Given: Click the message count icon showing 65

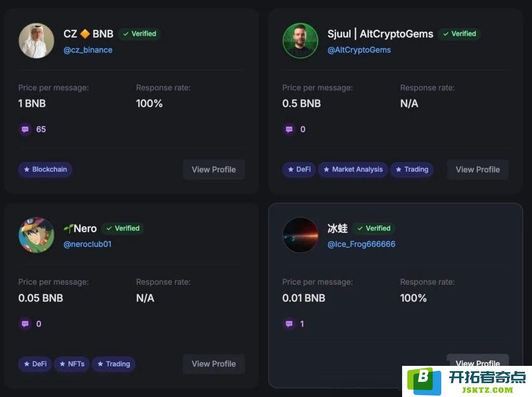Looking at the screenshot, I should [25, 129].
